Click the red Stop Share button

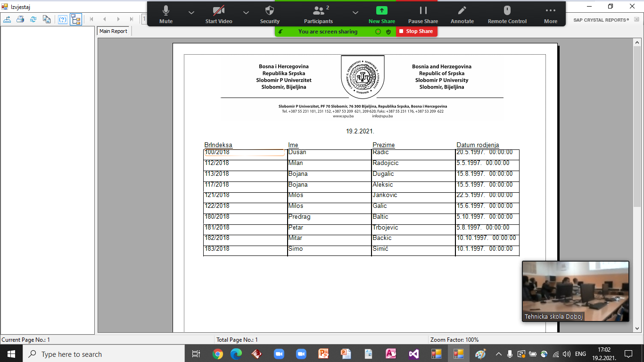(417, 31)
